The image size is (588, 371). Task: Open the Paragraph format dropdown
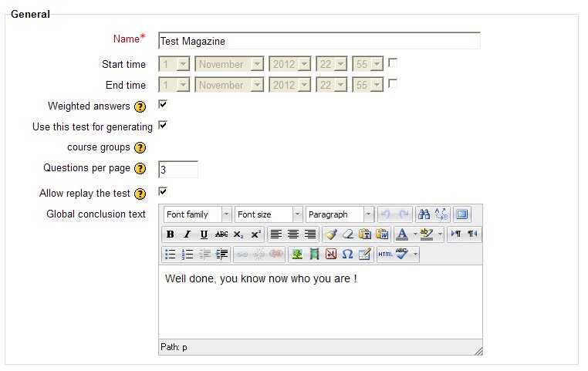pos(340,214)
